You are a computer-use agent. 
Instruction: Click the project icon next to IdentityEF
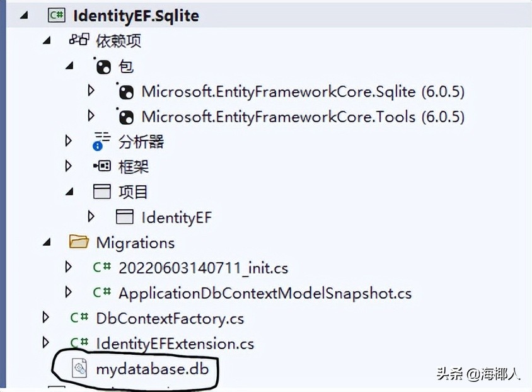(125, 217)
